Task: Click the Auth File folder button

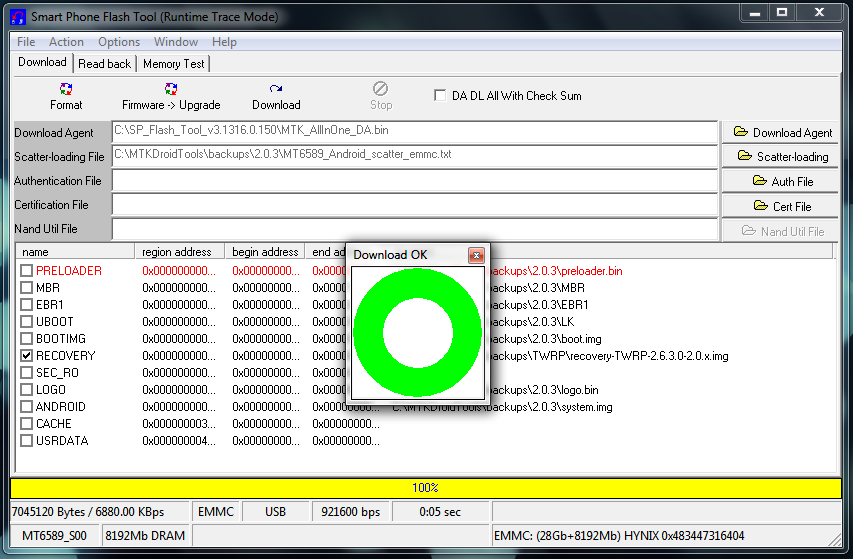Action: coord(783,182)
